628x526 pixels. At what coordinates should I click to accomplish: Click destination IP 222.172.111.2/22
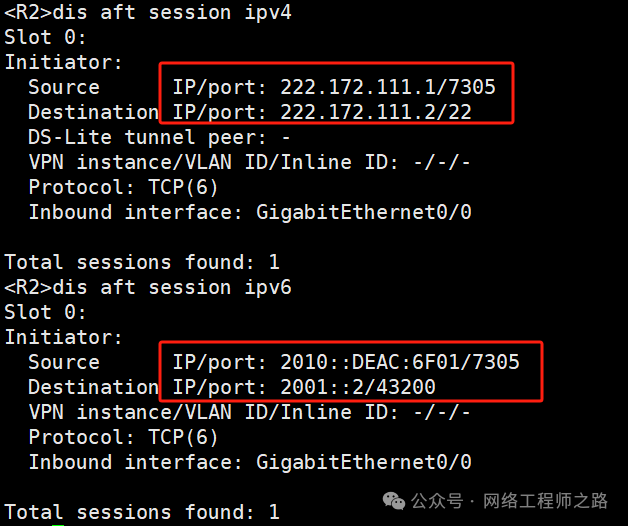click(x=376, y=112)
